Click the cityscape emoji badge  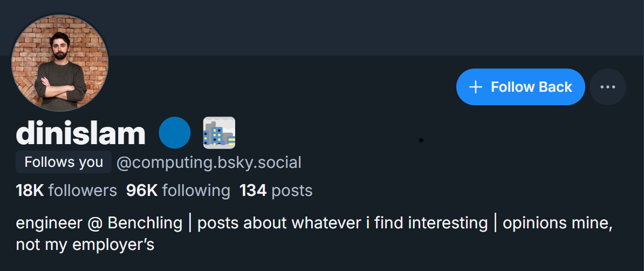coord(219,133)
